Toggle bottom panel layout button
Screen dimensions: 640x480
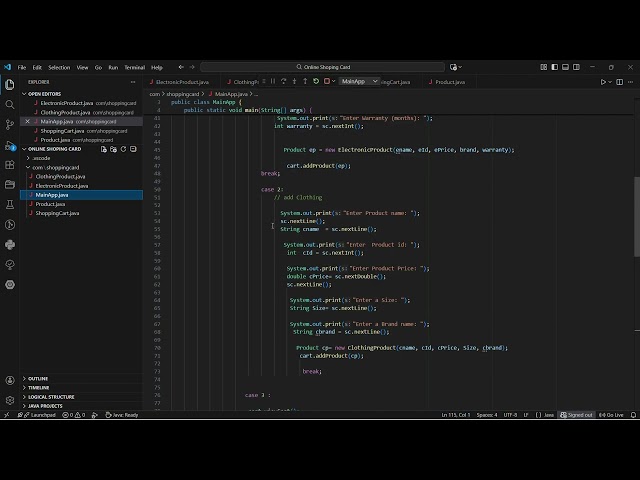565,67
